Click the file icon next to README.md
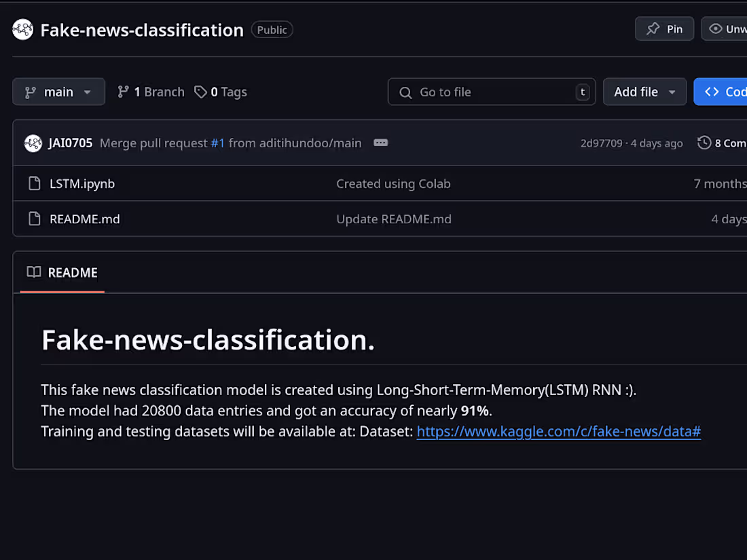 [x=34, y=219]
